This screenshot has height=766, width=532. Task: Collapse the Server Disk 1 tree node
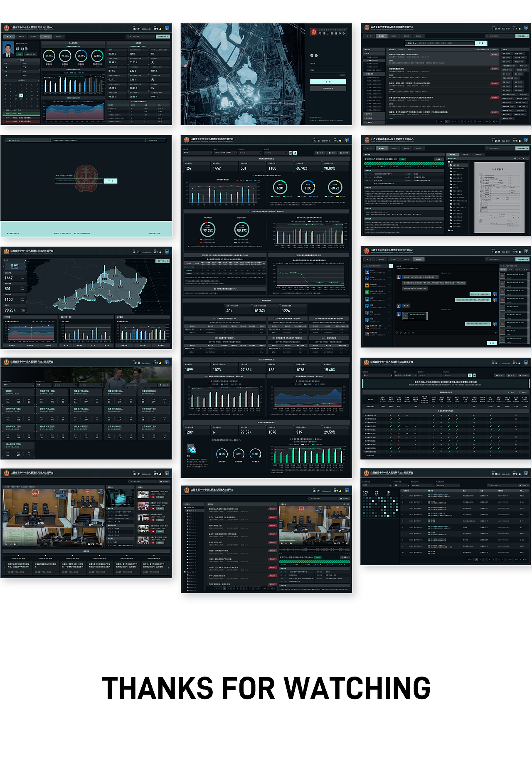coord(190,508)
